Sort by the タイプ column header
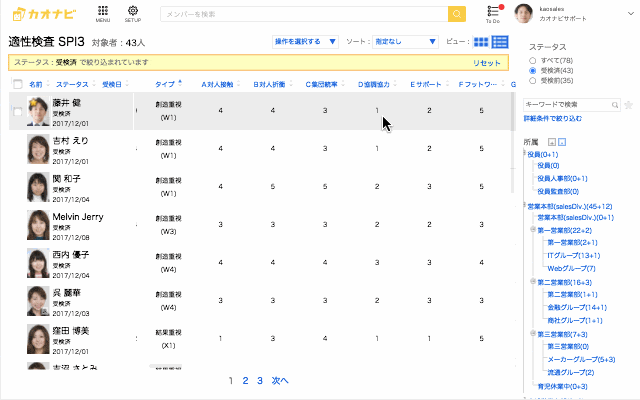Image resolution: width=640 pixels, height=400 pixels. coord(166,84)
